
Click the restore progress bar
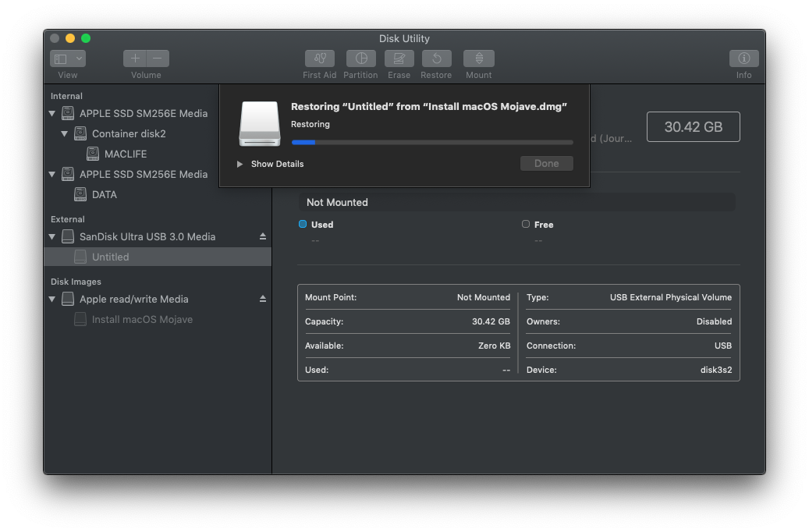431,142
